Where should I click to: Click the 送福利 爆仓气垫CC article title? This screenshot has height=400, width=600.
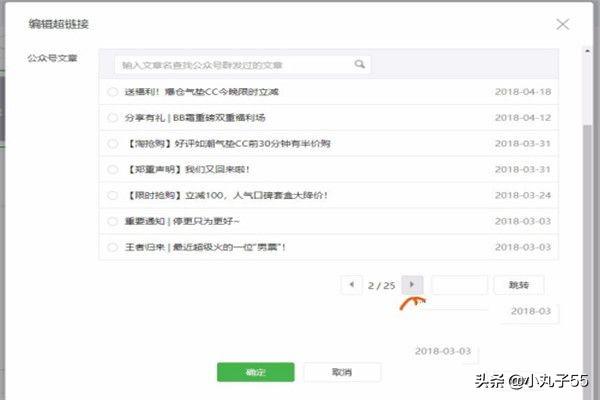coord(202,92)
